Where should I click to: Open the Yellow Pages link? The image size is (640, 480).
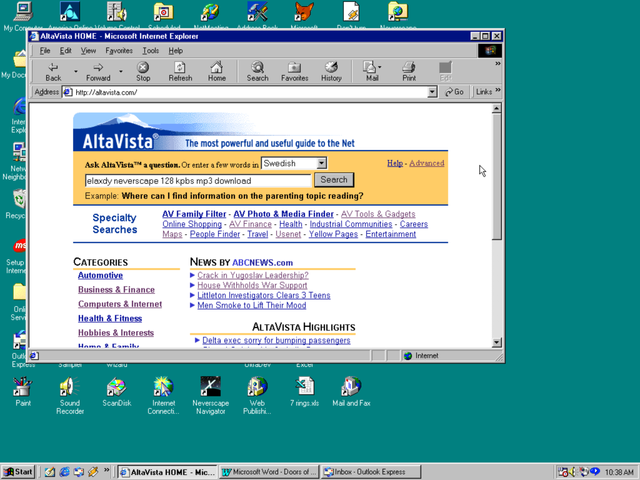point(333,234)
